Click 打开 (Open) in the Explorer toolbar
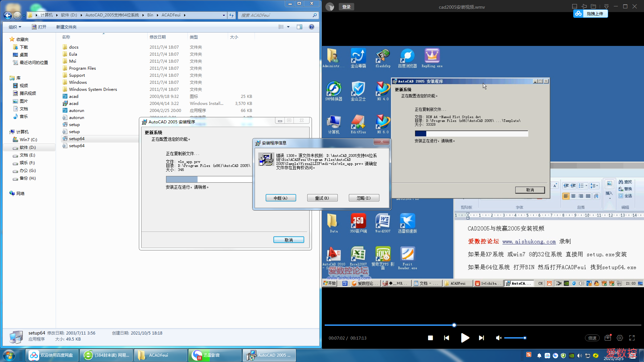Viewport: 644px width, 362px height. pos(39,27)
